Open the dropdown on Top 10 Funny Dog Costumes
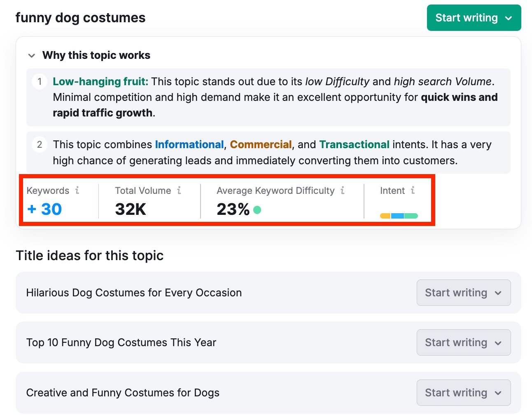The height and width of the screenshot is (419, 532). coord(497,342)
